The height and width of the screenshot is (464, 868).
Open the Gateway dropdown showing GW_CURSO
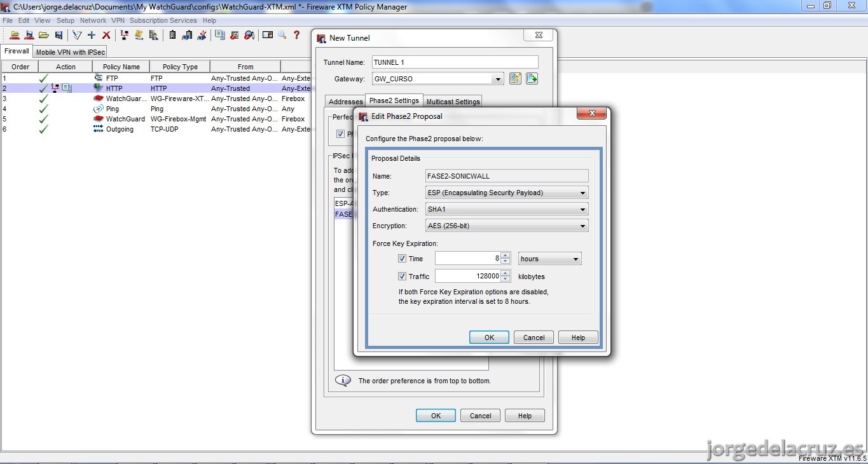[x=498, y=79]
